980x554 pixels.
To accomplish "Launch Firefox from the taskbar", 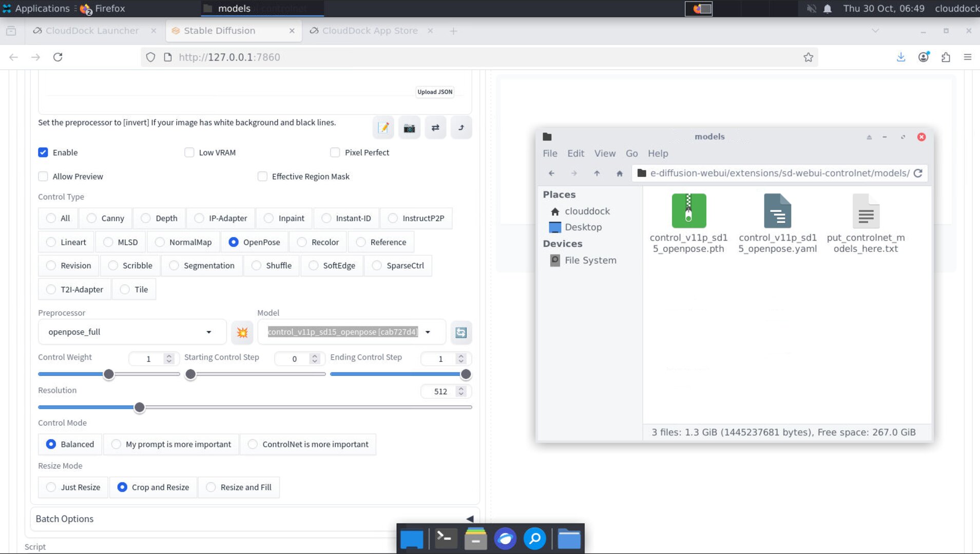I will (505, 539).
